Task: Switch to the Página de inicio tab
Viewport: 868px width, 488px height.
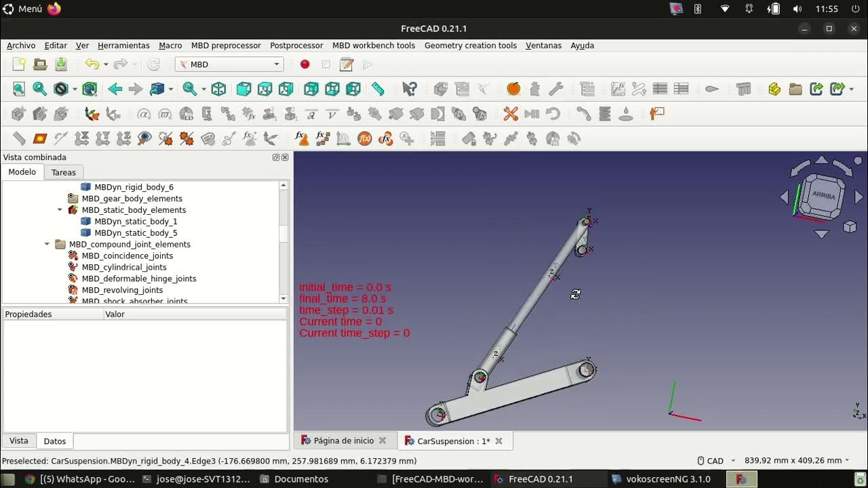Action: click(344, 441)
